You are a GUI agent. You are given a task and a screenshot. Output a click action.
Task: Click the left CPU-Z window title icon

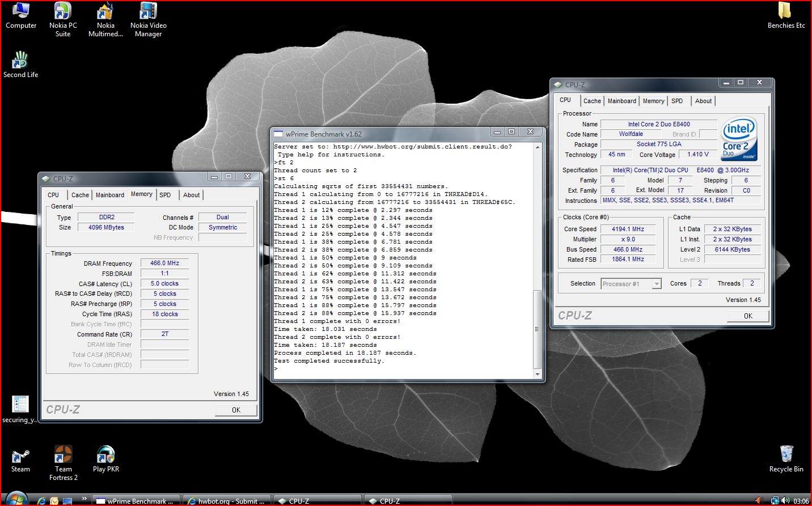pos(46,178)
